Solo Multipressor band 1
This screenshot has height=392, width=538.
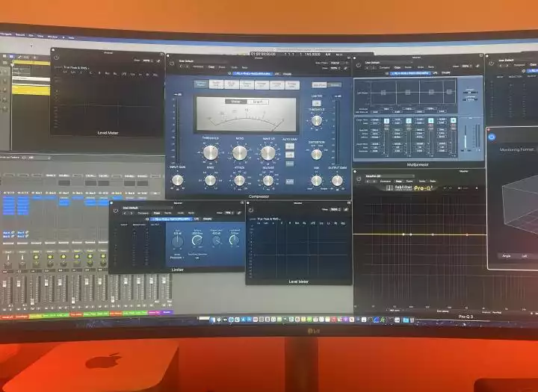387,128
